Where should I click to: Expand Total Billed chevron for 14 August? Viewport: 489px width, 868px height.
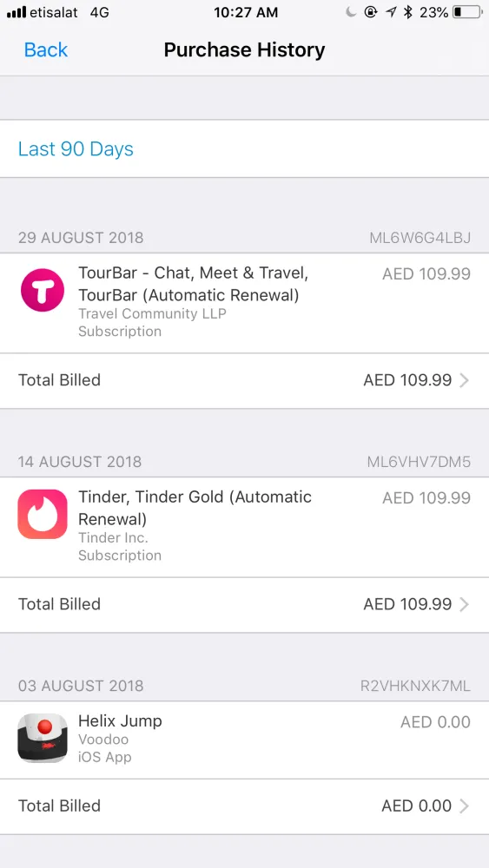pos(464,604)
